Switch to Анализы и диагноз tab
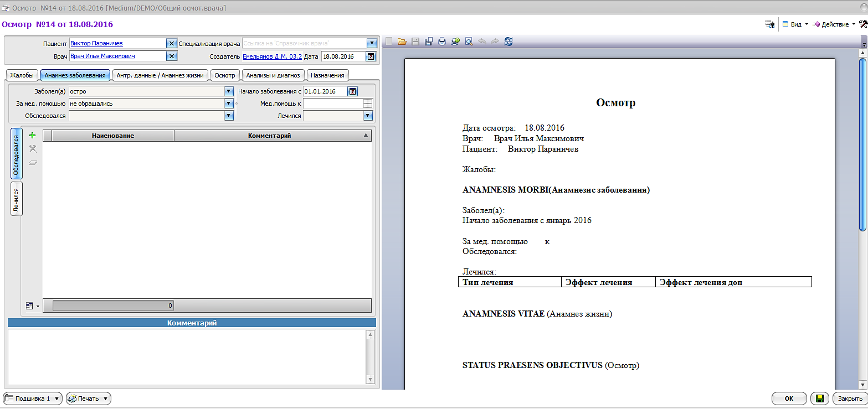868x409 pixels. 273,75
